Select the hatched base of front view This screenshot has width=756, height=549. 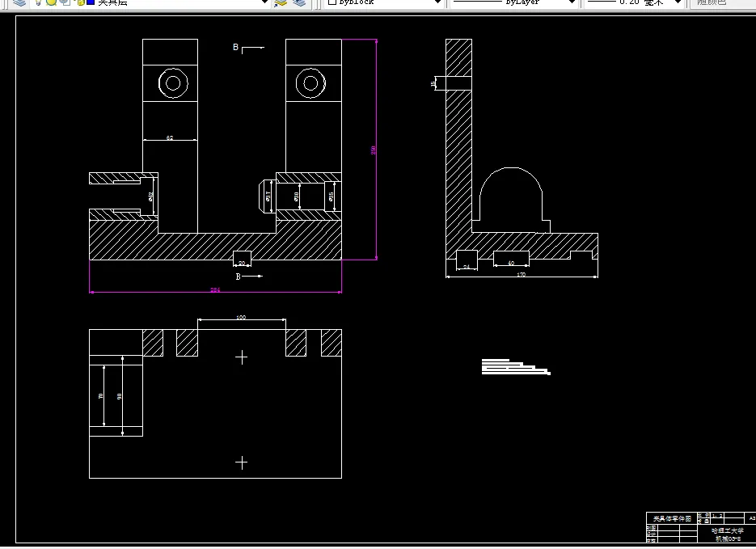(216, 247)
